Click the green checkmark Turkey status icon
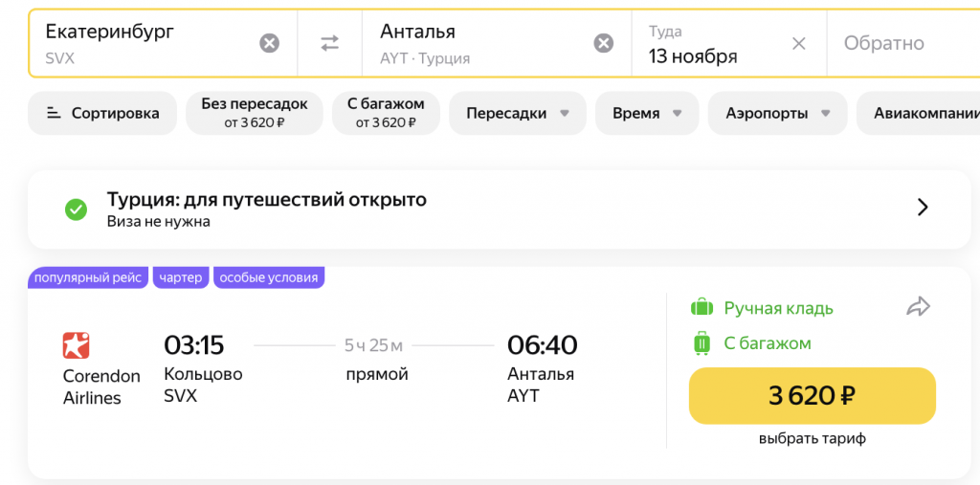 coord(76,209)
